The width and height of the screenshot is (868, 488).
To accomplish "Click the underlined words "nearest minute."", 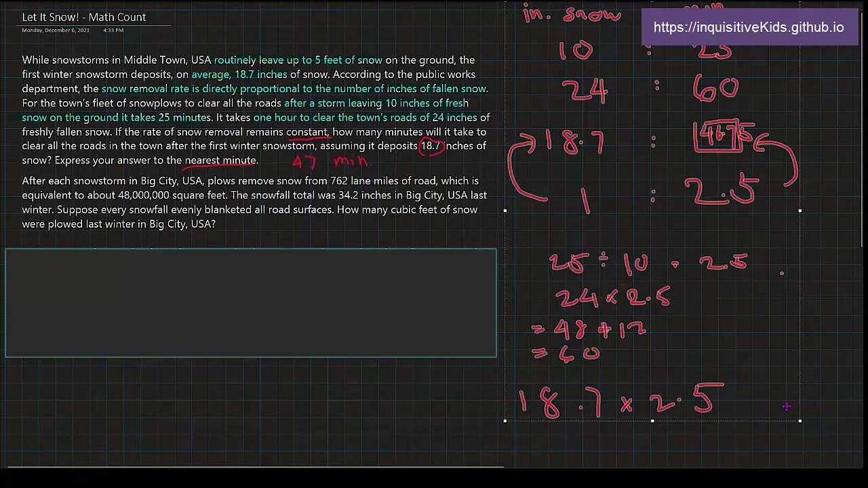I will (221, 161).
